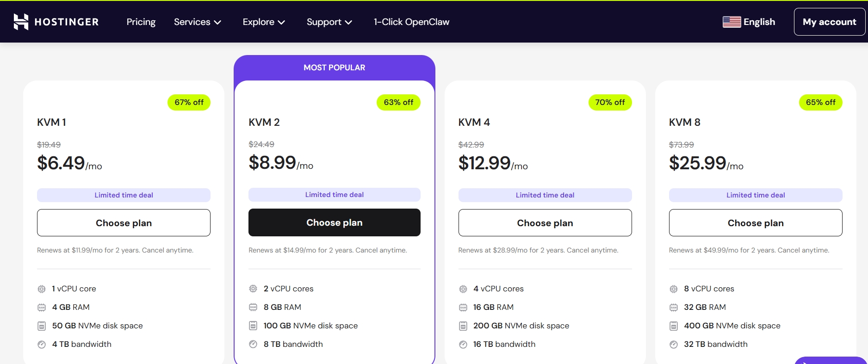Click the disk icon beside 50 GB NVMe
868x364 pixels.
coord(42,326)
